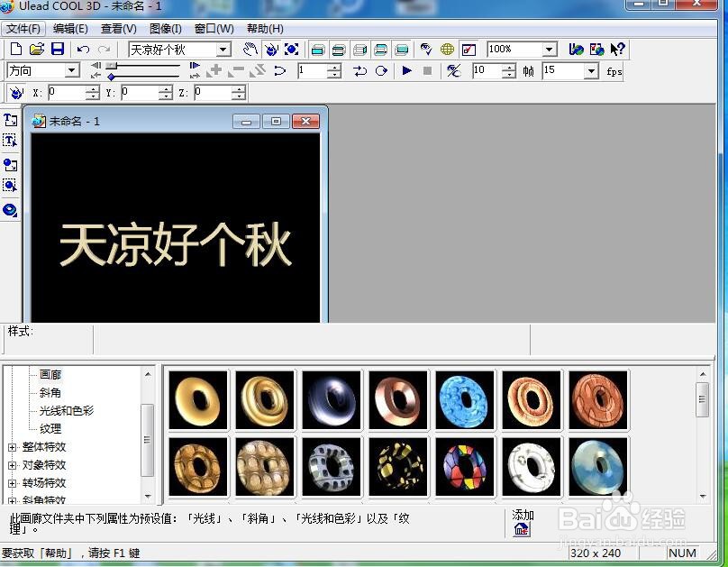Select 斜角 under 画廊 in the tree

(50, 393)
